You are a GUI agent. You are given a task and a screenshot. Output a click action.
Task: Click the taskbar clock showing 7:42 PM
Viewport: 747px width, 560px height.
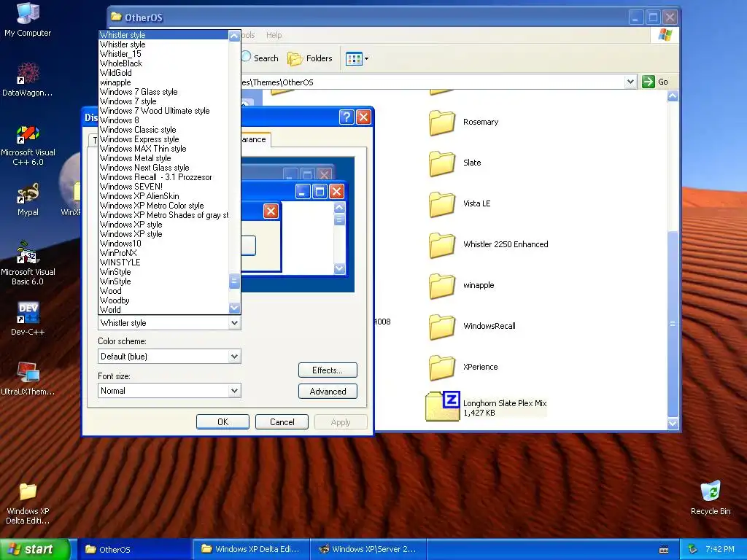tap(720, 549)
